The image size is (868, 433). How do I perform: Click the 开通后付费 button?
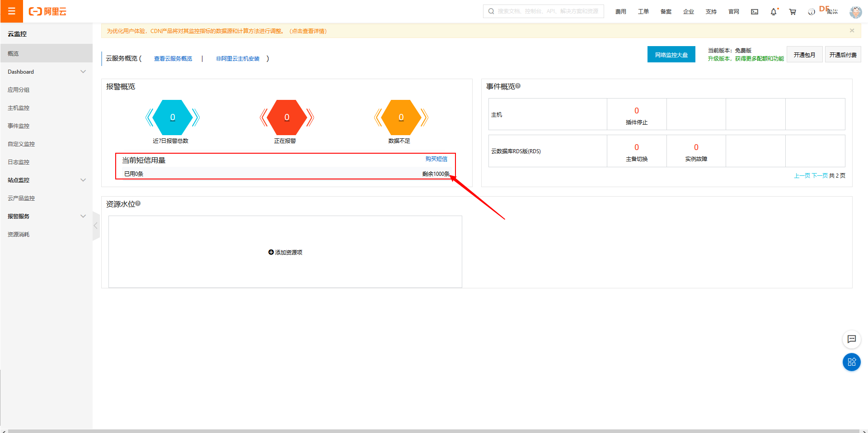point(843,55)
